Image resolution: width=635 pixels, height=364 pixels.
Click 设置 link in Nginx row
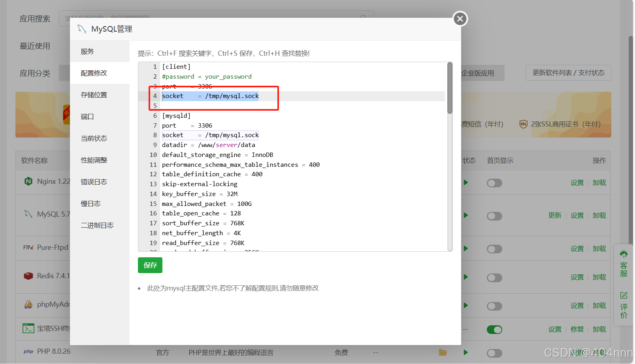(x=577, y=183)
